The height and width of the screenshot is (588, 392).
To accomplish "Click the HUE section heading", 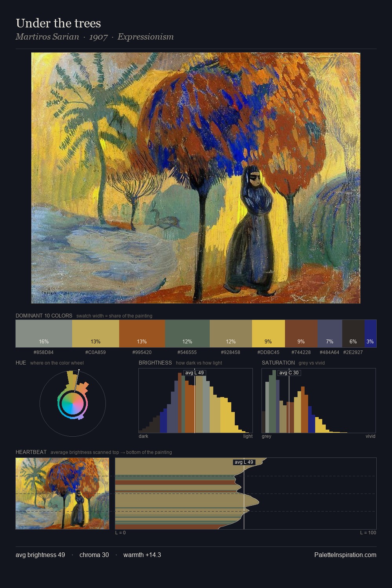I will pyautogui.click(x=21, y=363).
